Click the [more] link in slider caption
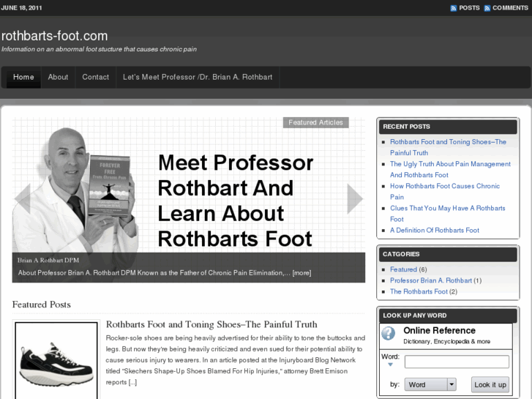Screen dimensions: 532x399 [301, 272]
